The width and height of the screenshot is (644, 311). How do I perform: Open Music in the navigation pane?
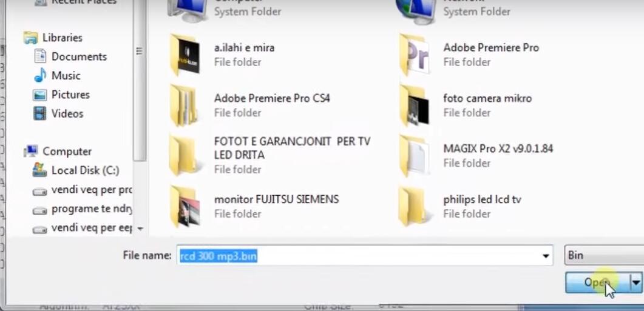click(x=66, y=76)
